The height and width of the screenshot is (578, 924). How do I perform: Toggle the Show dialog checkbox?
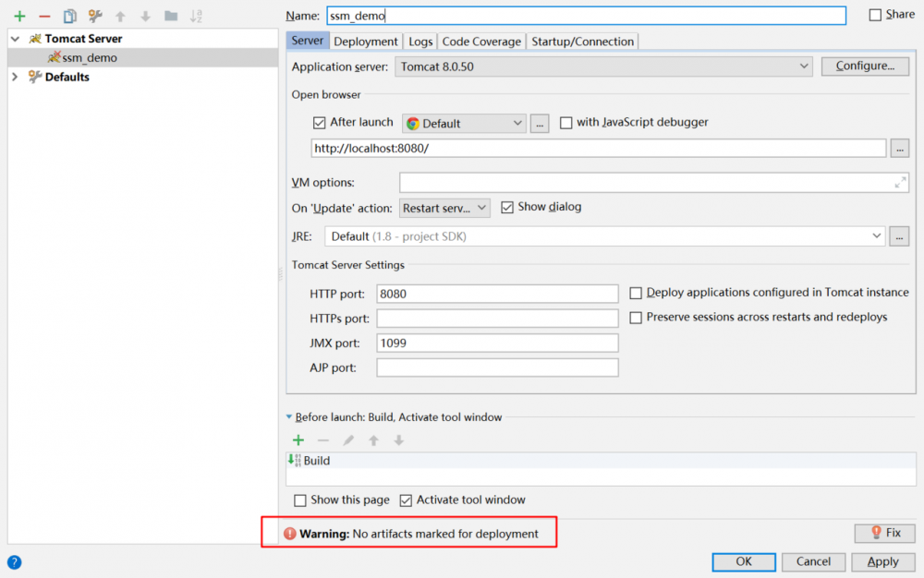pyautogui.click(x=507, y=207)
